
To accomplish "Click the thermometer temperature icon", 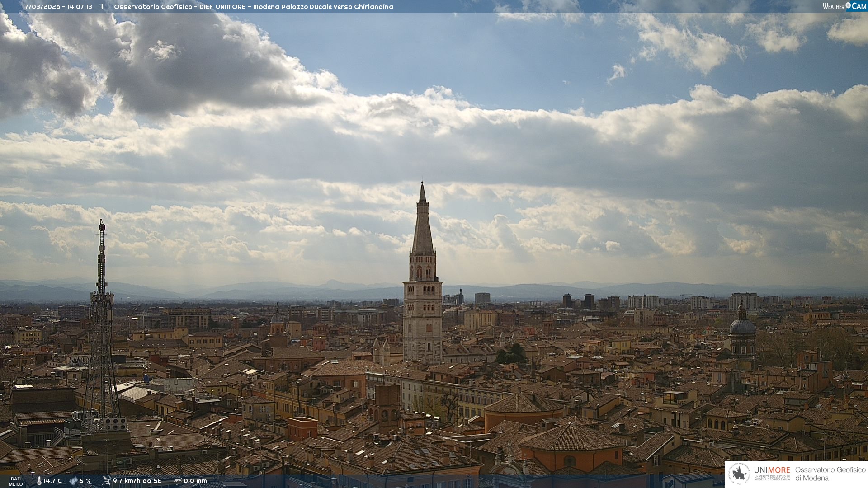I will pyautogui.click(x=39, y=481).
